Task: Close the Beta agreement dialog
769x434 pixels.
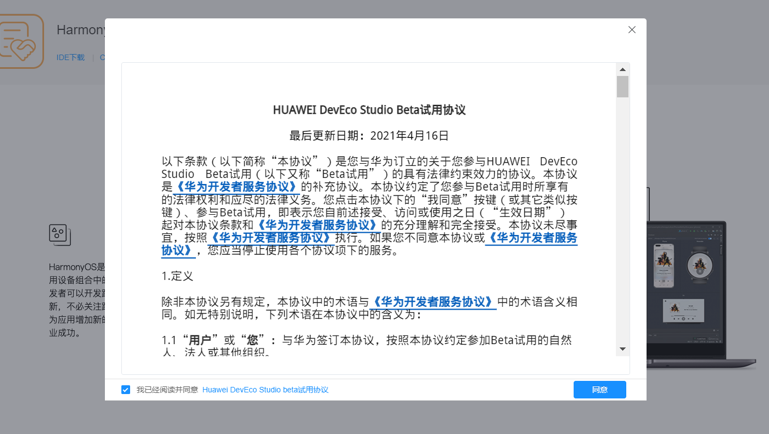Action: tap(632, 30)
